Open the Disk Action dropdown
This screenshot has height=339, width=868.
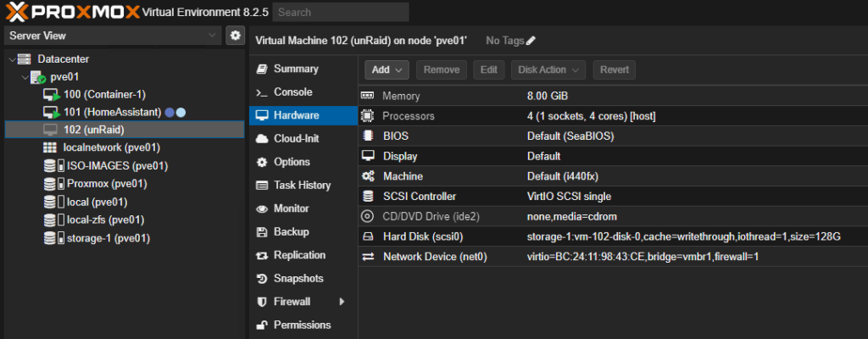[548, 69]
